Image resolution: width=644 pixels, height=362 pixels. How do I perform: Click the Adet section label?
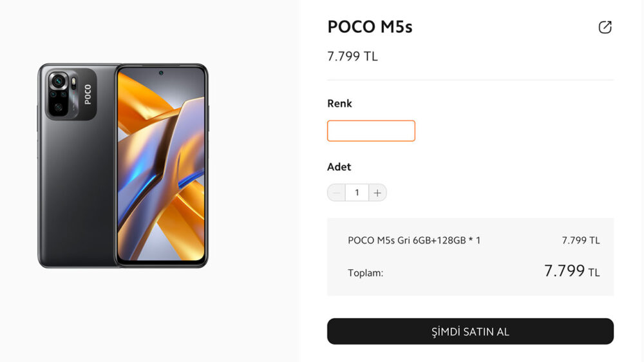(x=339, y=167)
